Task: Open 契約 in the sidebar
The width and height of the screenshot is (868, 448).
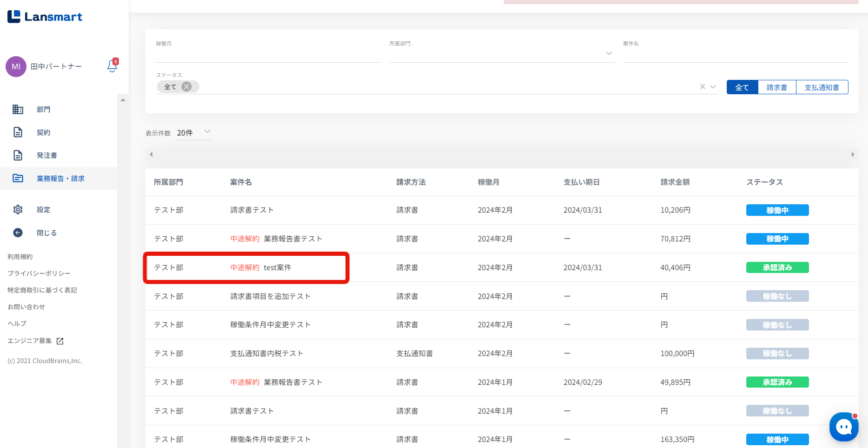Action: 59,132
